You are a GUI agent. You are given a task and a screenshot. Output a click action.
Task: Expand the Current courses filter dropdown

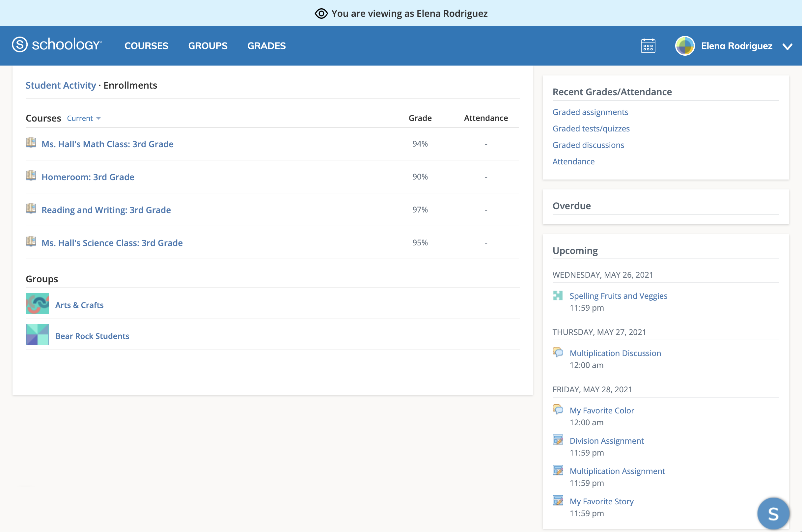click(84, 118)
